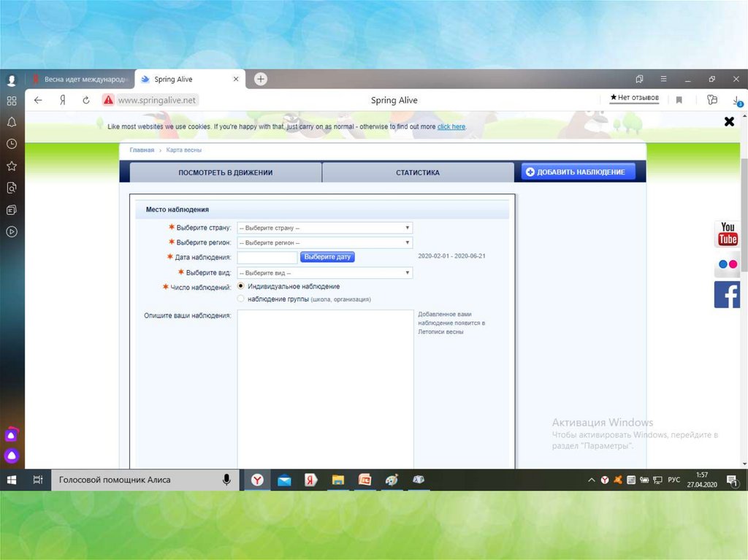Viewport: 748px width, 560px height.
Task: Click the red security warning triangle
Action: 108,100
